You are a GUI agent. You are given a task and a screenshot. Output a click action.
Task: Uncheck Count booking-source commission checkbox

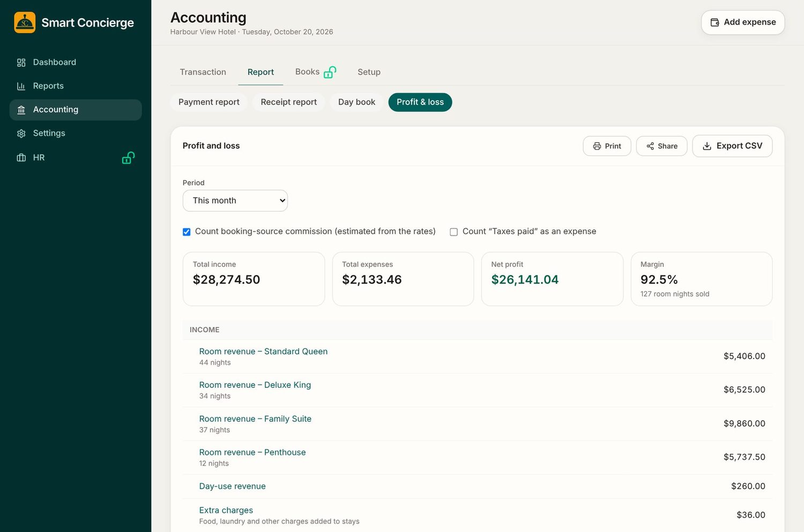(187, 232)
